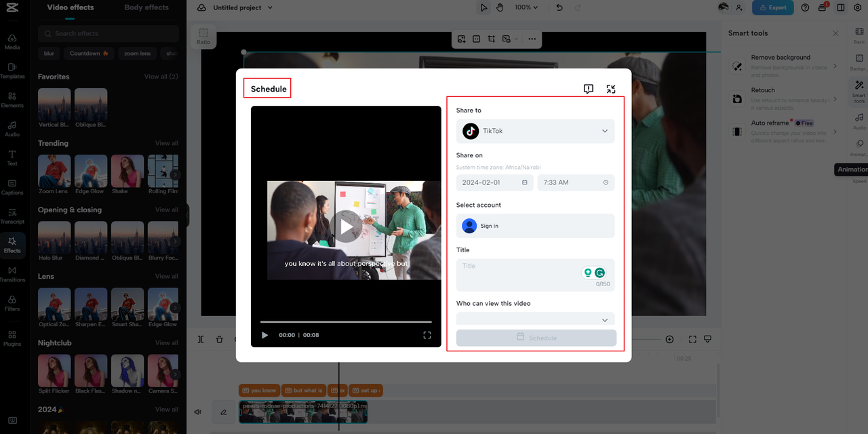
Task: Open Untitled project name dropdown
Action: tap(243, 7)
